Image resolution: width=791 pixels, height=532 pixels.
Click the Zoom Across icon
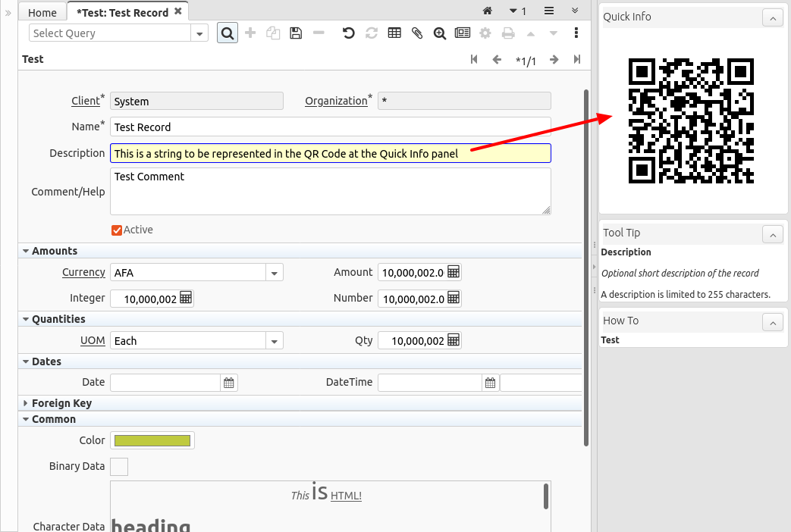click(x=440, y=33)
